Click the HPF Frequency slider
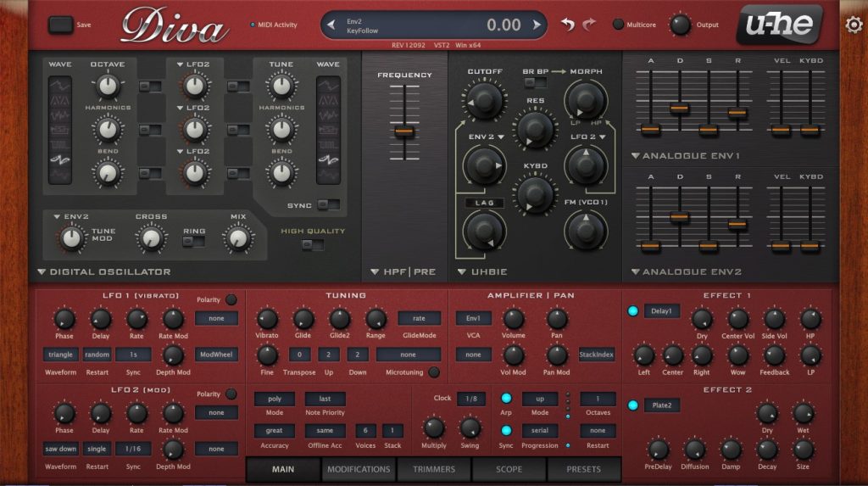868x486 pixels. [404, 131]
